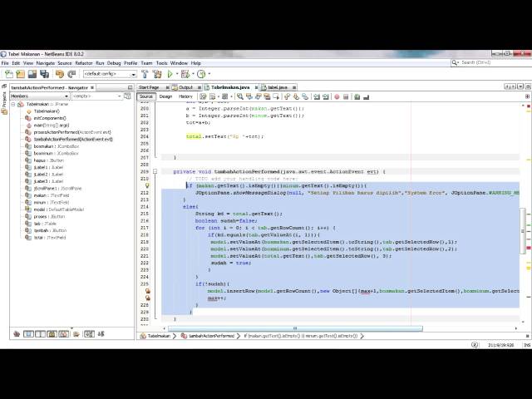Click the notifications icon in the status bar
The image size is (532, 399).
tap(475, 345)
